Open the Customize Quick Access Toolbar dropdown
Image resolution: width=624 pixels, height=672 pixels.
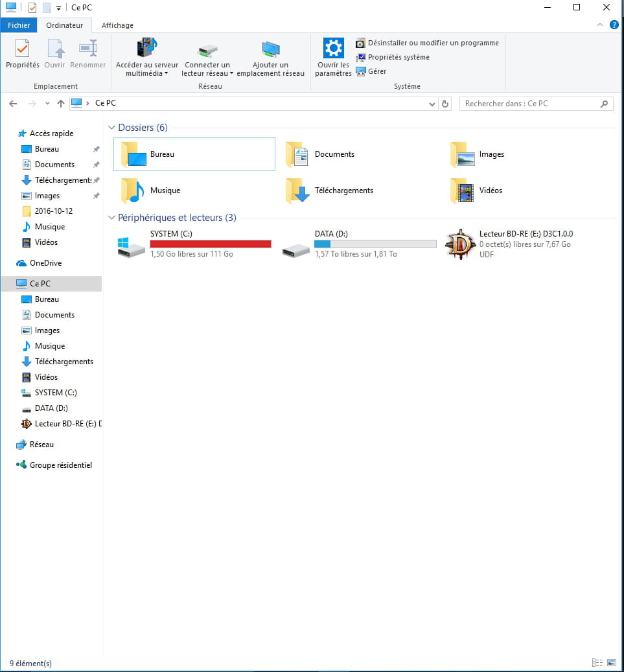(58, 8)
